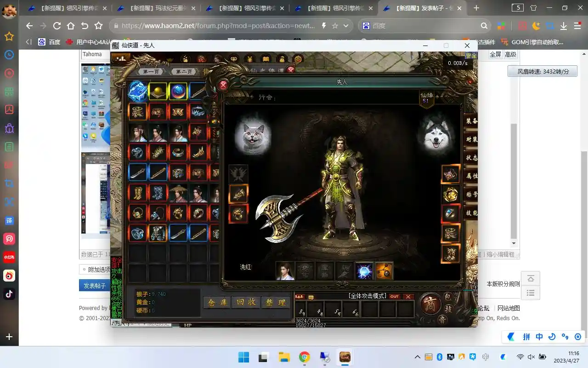
Task: Open the TikTok icon in browser sidebar
Action: [9, 294]
